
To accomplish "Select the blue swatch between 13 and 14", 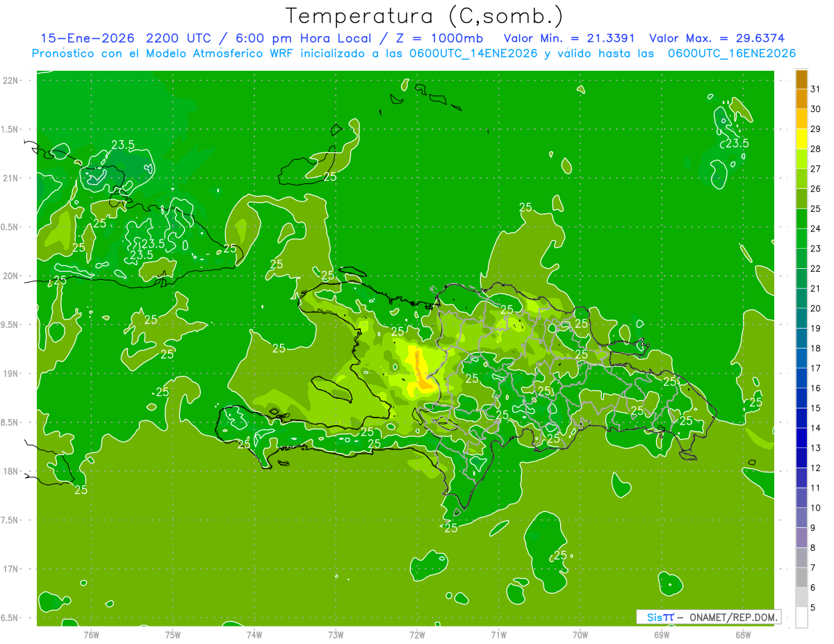I will (x=801, y=438).
